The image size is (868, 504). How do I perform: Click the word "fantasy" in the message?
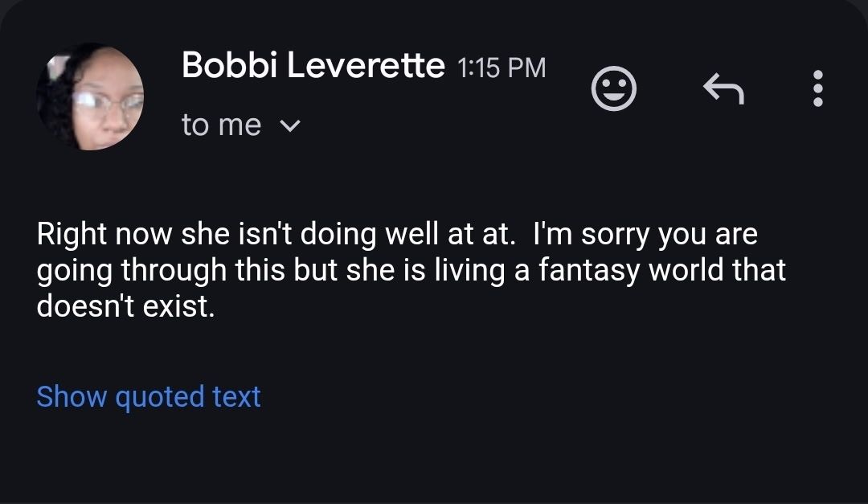(x=589, y=270)
